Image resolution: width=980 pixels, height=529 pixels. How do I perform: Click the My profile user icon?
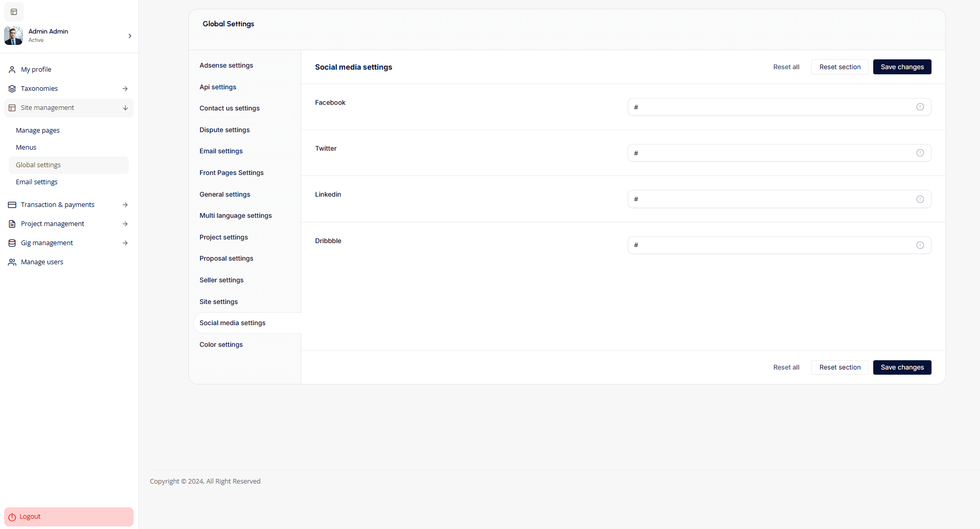click(x=12, y=70)
